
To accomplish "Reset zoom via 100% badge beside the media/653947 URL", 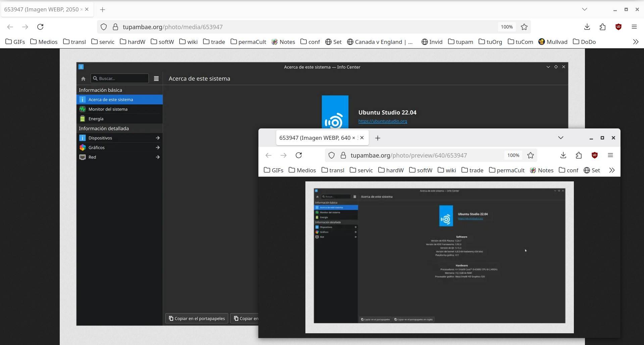I will tap(506, 27).
